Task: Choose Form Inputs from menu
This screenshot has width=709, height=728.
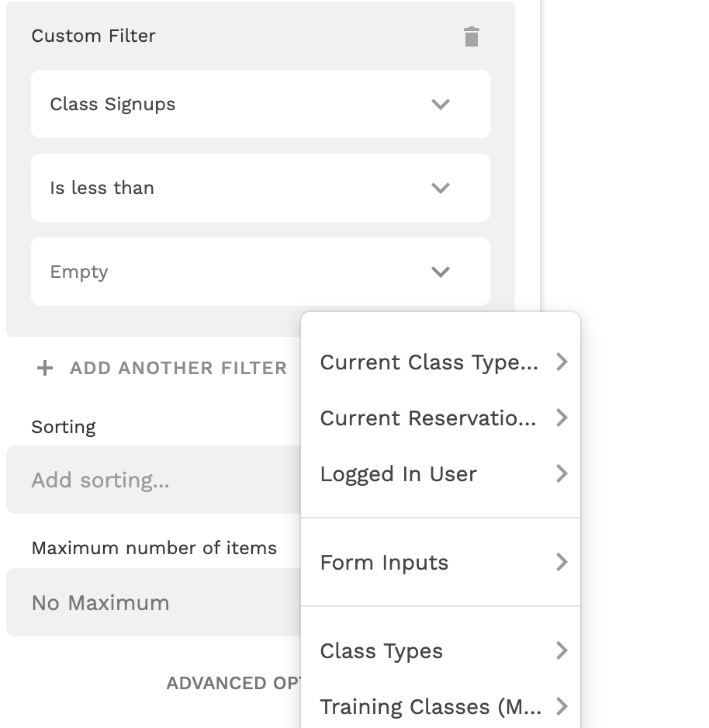Action: tap(385, 563)
